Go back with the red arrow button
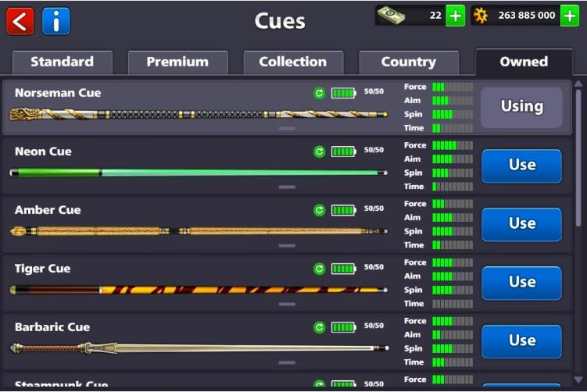The width and height of the screenshot is (587, 392). click(20, 21)
